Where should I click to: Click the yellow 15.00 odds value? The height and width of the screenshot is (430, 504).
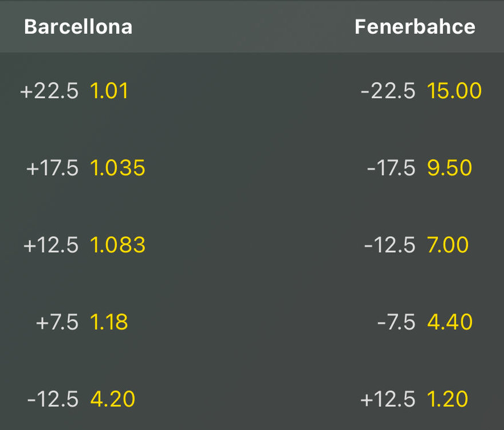click(x=455, y=91)
